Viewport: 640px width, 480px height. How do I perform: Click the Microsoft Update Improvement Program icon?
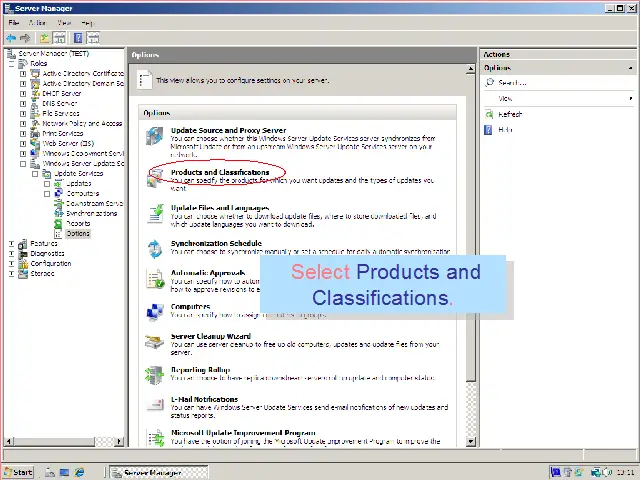156,438
